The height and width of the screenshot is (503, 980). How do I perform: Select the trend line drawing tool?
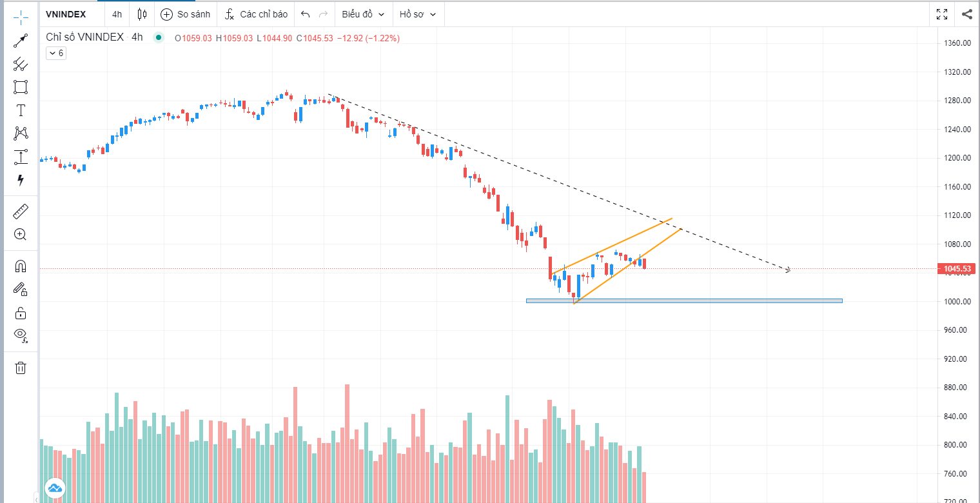[21, 41]
